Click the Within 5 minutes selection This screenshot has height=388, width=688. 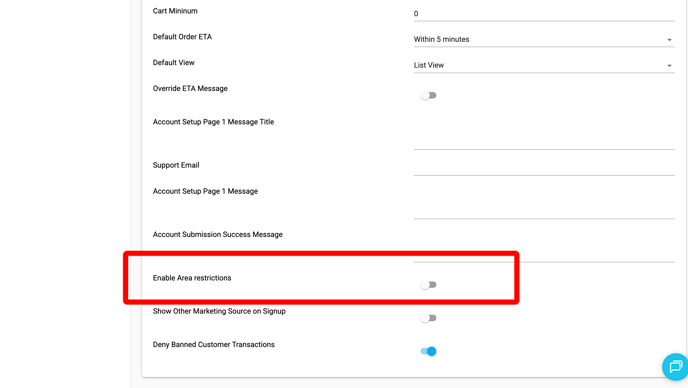[x=441, y=39]
